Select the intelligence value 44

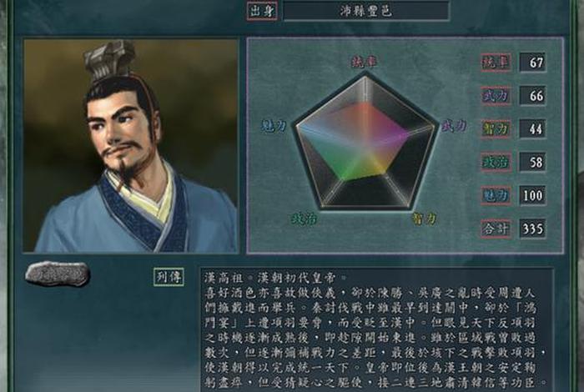point(533,128)
